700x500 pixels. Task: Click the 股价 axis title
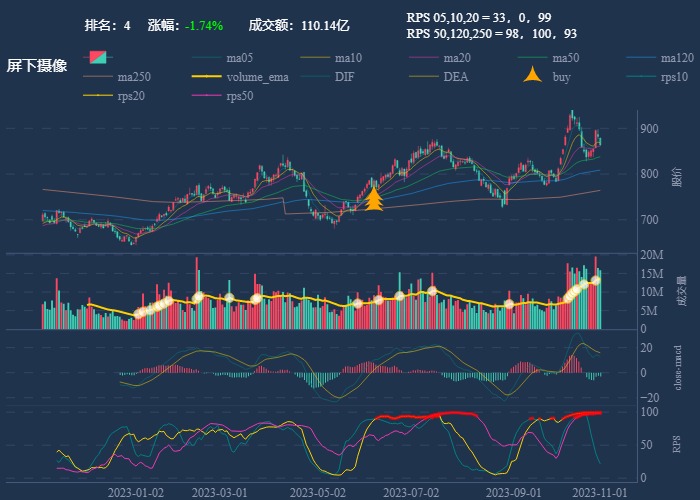[x=677, y=177]
